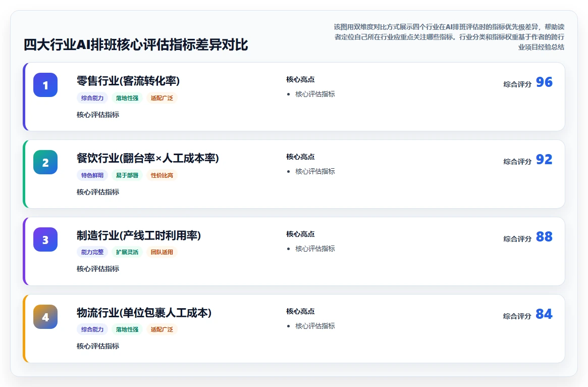Select the 制造行业(产线工时利用率) card title
Image resolution: width=588 pixels, height=387 pixels.
(x=139, y=235)
